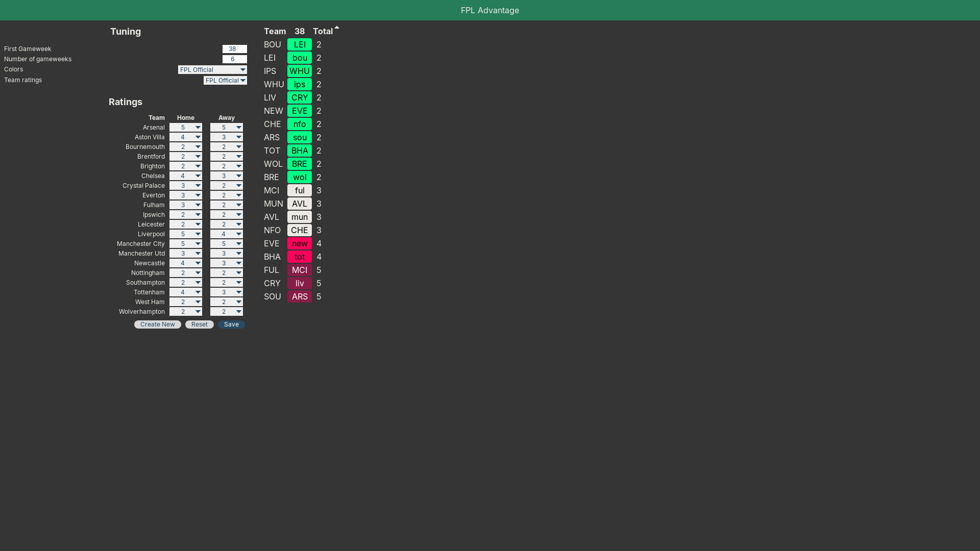This screenshot has height=551, width=980.
Task: Open Liverpool away rating dropdown
Action: pyautogui.click(x=227, y=234)
